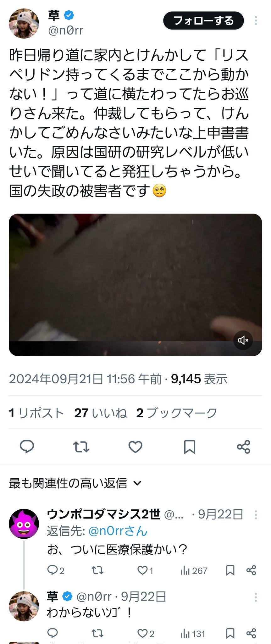This screenshot has height=644, width=271.
Task: Open more options on わからないｿｺﾞ！ reply
Action: pos(256,597)
